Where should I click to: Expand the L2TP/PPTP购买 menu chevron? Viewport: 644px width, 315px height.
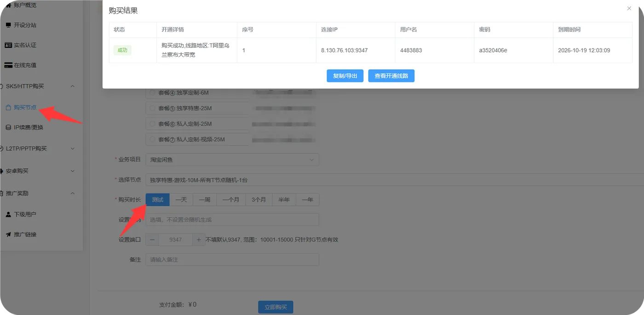[x=73, y=149]
